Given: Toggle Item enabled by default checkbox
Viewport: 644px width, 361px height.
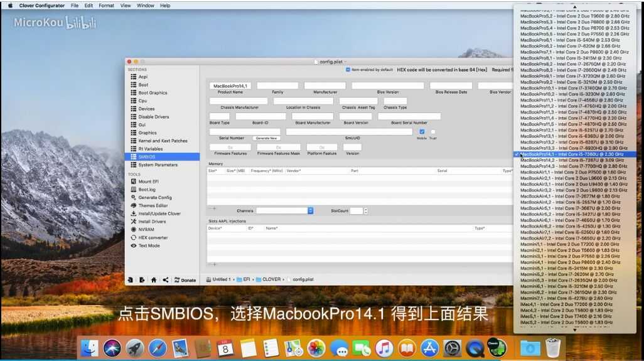Looking at the screenshot, I should coord(348,70).
